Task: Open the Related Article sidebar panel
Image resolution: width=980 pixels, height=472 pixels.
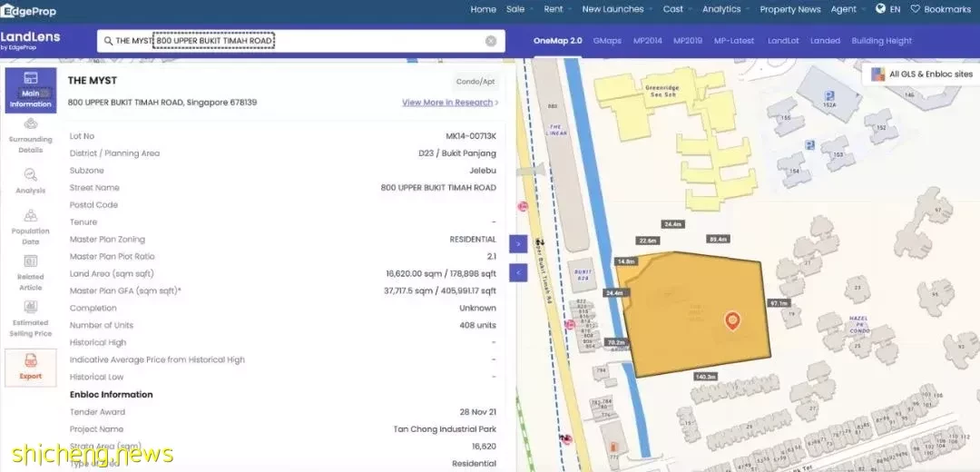Action: (31, 273)
